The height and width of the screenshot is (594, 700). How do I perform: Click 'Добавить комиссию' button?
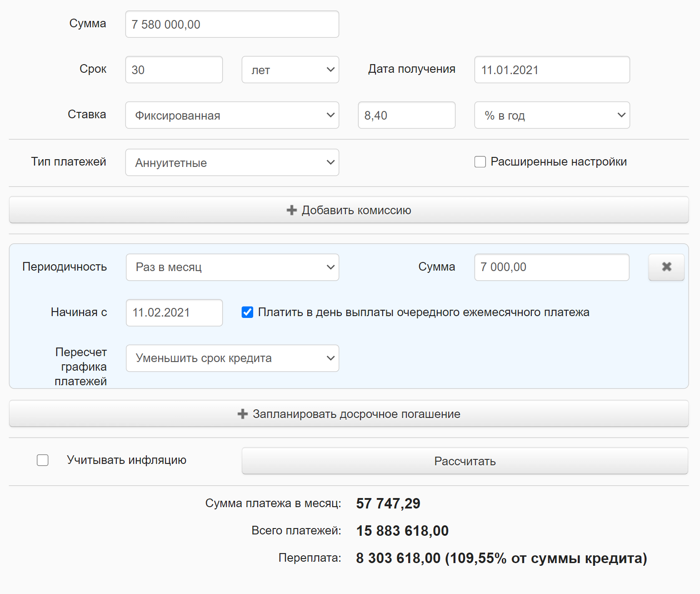click(x=349, y=210)
